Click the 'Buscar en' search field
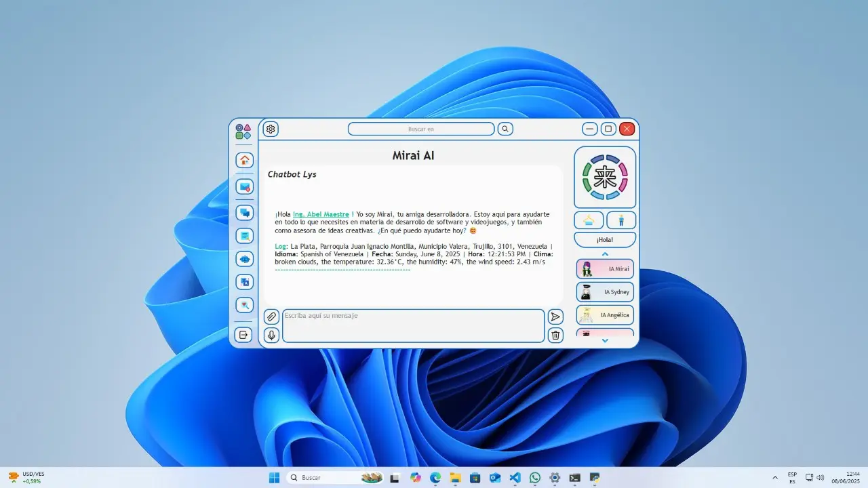 (421, 129)
